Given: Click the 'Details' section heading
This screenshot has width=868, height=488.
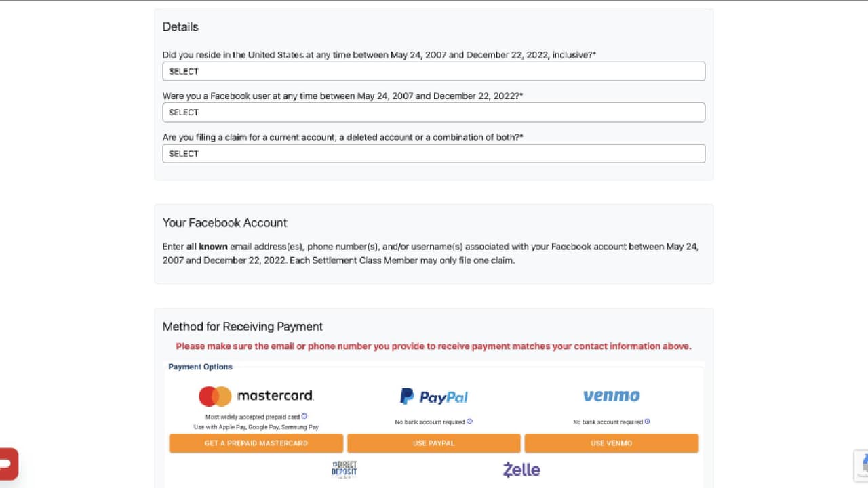Looking at the screenshot, I should (180, 26).
